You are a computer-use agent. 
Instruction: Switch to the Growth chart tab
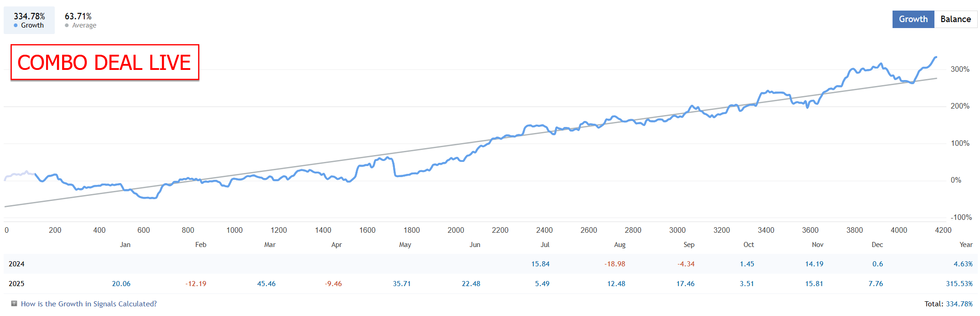pyautogui.click(x=913, y=19)
